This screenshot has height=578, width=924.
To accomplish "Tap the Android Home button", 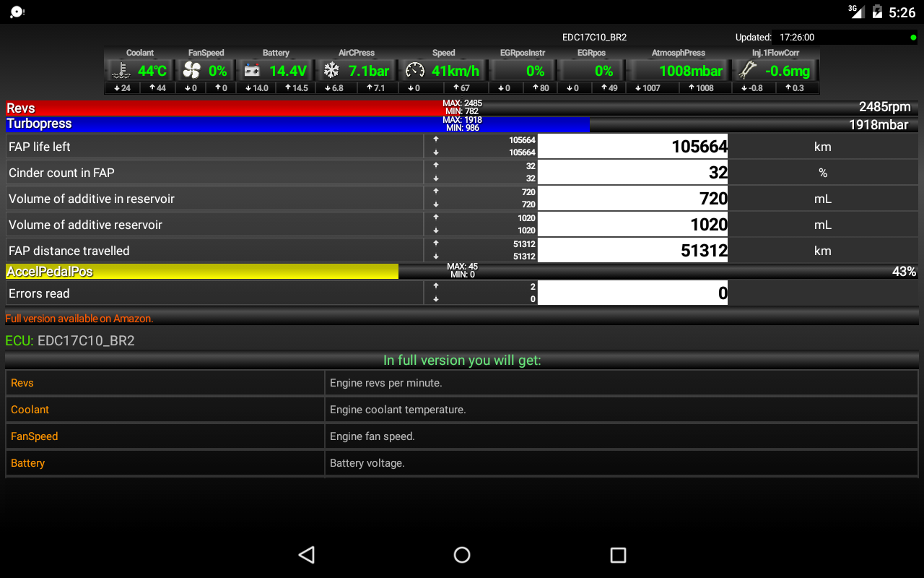I will pyautogui.click(x=462, y=554).
